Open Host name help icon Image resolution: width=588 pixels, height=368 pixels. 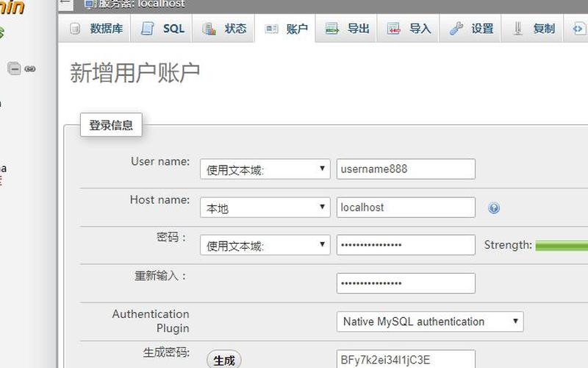point(494,208)
